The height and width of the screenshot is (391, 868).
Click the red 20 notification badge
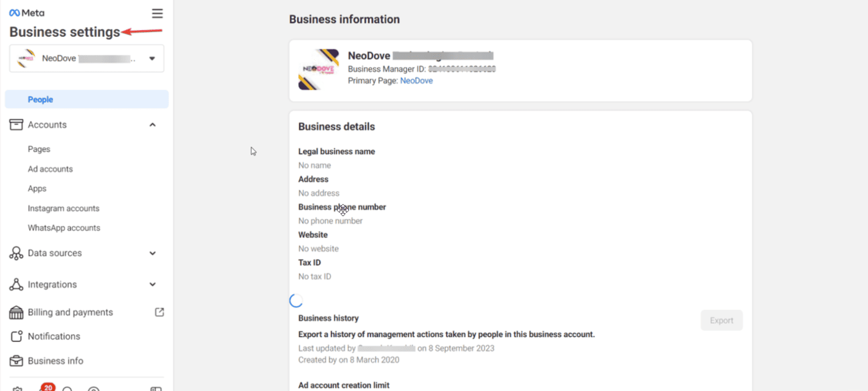pos(48,387)
